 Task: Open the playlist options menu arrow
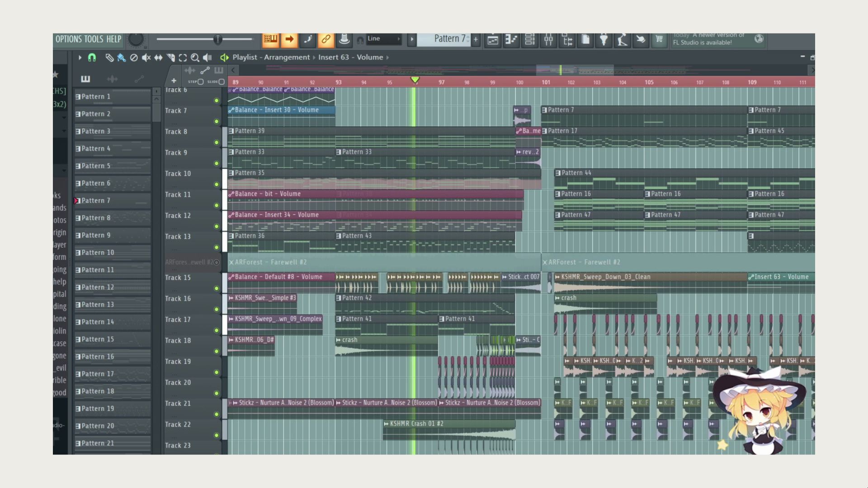coord(80,57)
